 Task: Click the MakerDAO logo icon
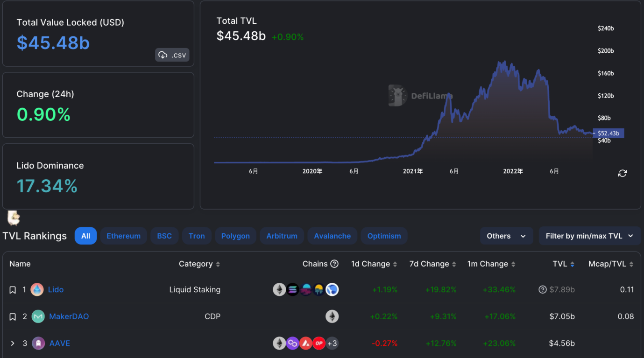pos(38,316)
